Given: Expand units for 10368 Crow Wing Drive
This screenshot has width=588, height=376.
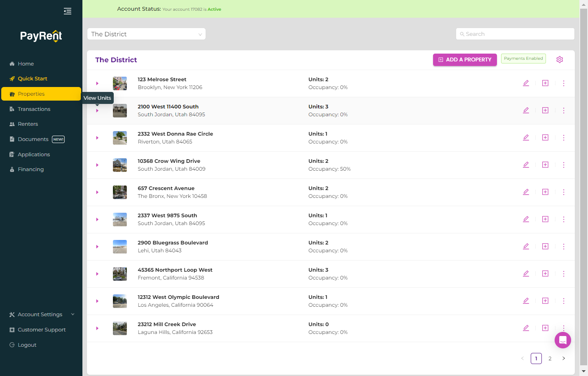Looking at the screenshot, I should tap(97, 165).
